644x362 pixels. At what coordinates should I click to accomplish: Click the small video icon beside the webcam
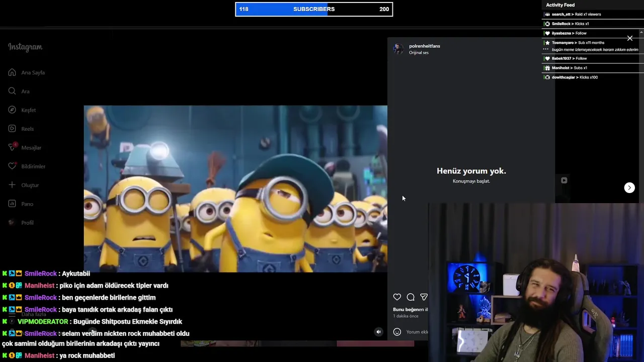[x=564, y=180]
